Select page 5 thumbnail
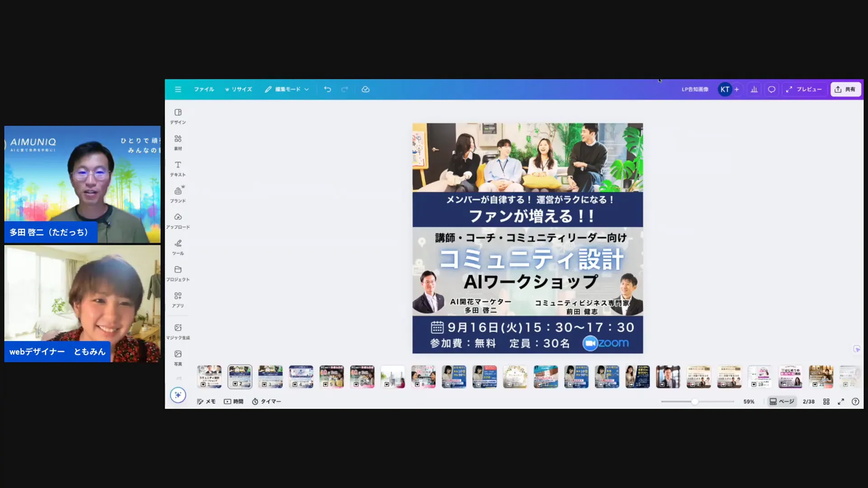 [332, 377]
